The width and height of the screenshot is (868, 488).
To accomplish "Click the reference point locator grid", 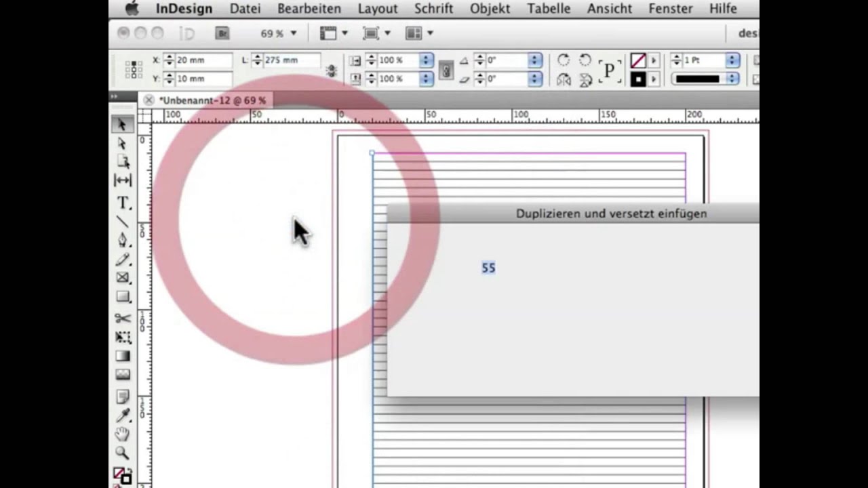I will click(x=134, y=69).
